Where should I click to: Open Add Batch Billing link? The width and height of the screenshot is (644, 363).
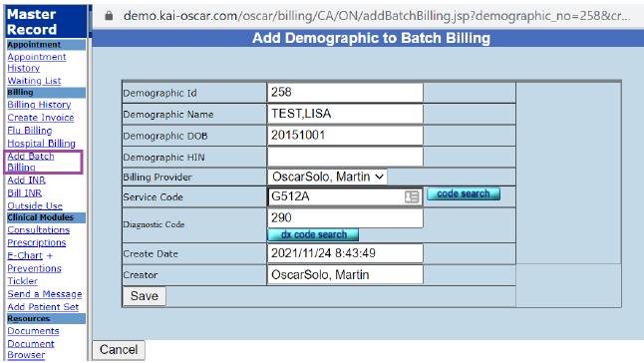coord(31,162)
